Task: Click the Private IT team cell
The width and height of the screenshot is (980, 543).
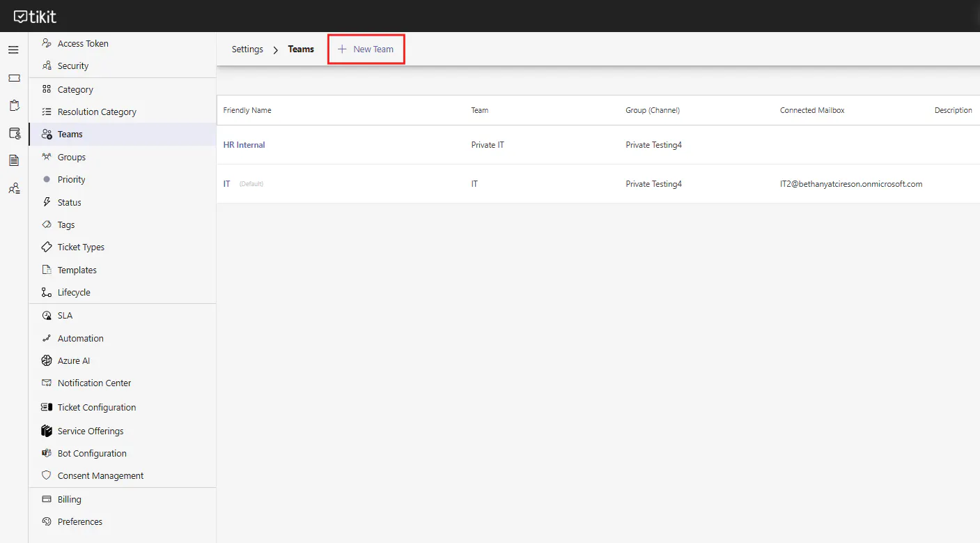Action: tap(488, 145)
